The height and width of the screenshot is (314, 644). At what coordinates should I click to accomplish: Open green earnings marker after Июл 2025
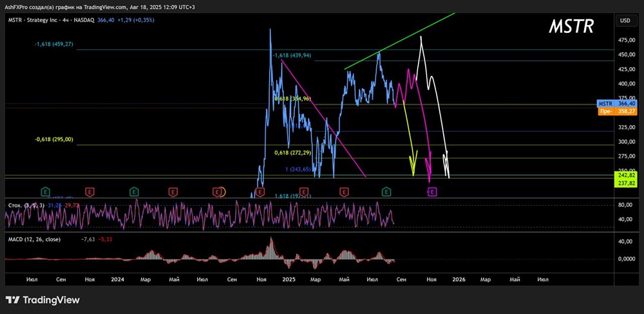click(x=386, y=191)
